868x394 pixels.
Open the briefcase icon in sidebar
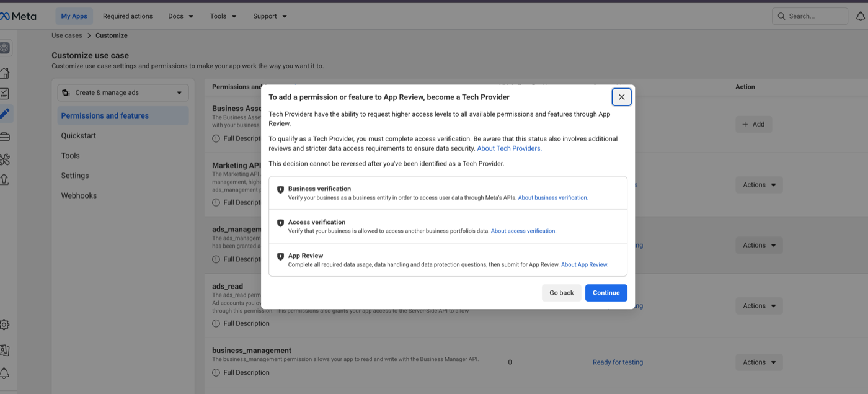[4, 137]
